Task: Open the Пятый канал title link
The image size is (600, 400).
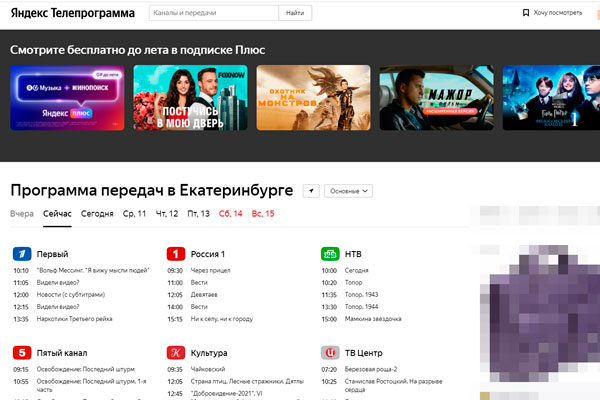Action: click(x=62, y=353)
